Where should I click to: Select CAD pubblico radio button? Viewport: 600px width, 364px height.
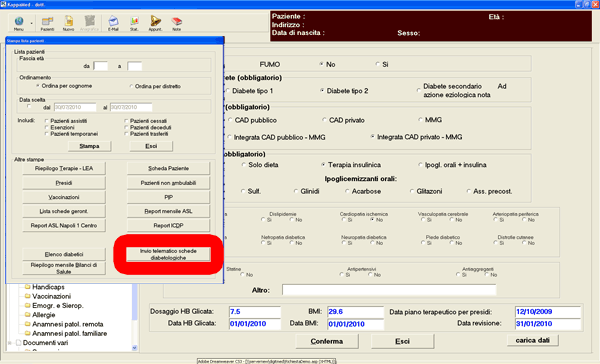(230, 120)
